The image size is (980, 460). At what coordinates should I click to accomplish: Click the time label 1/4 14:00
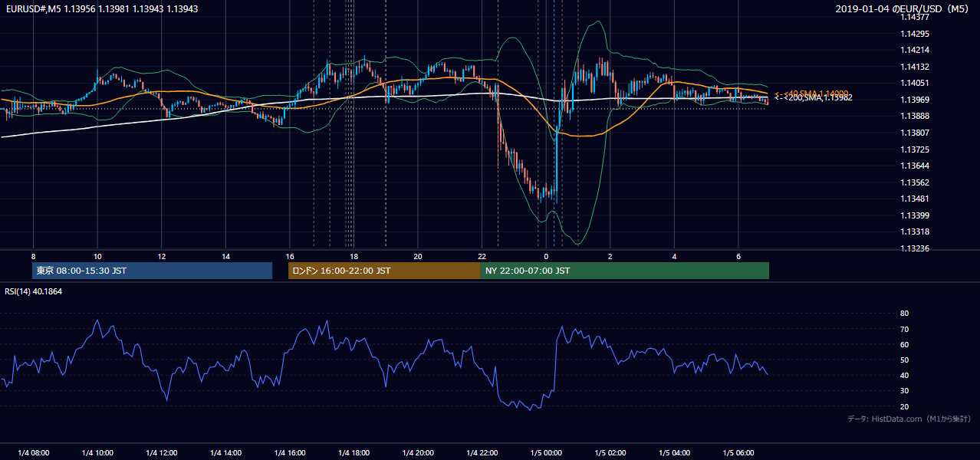point(225,453)
